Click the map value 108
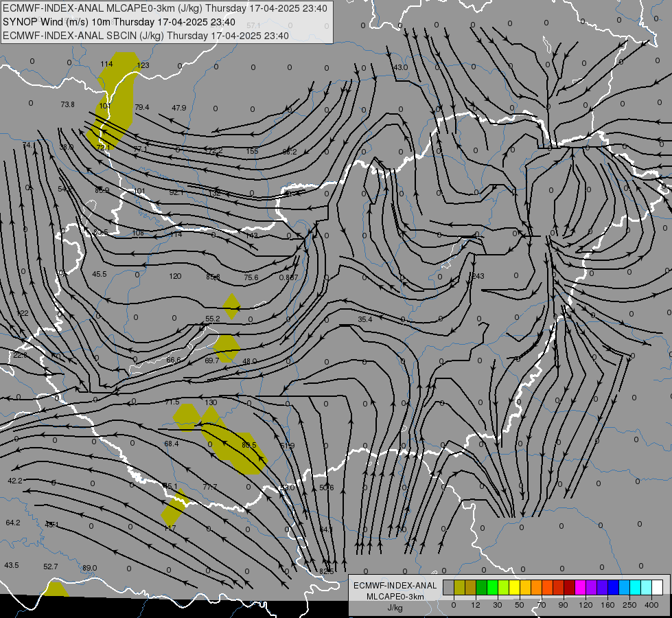672x618 pixels. (x=138, y=233)
